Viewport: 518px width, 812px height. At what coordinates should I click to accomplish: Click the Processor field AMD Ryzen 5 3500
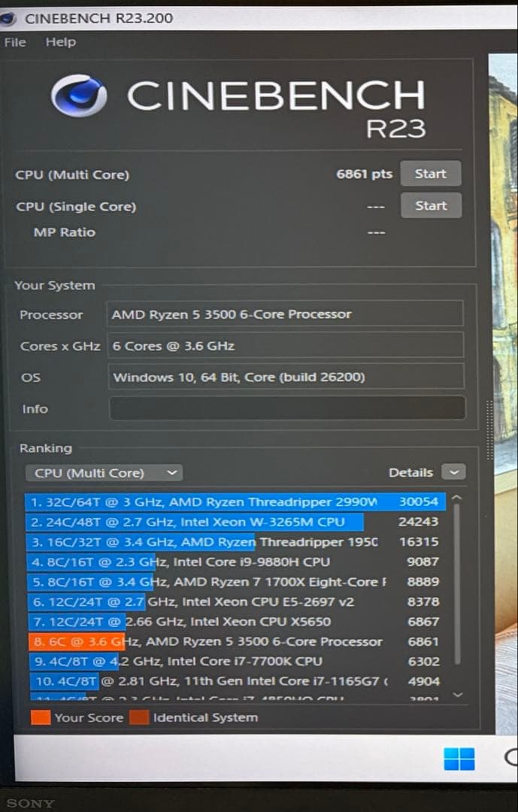[285, 314]
